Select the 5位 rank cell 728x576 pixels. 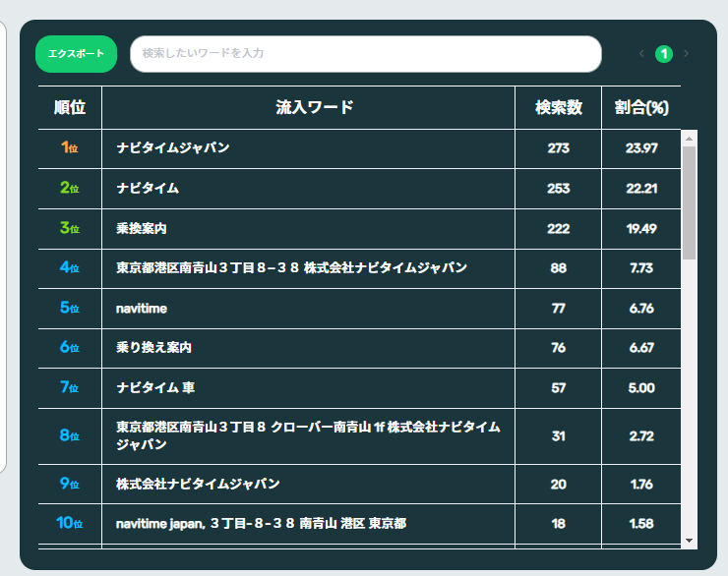pos(70,308)
